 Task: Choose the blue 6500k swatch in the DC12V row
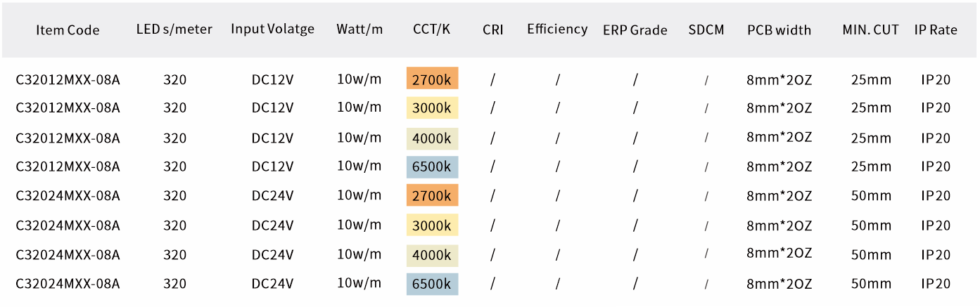[x=432, y=166]
